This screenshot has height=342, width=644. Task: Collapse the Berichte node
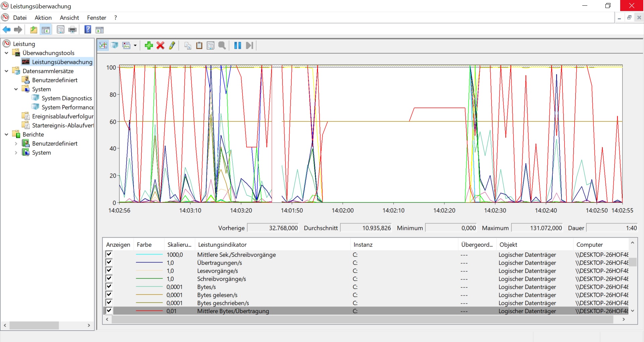[x=6, y=134]
